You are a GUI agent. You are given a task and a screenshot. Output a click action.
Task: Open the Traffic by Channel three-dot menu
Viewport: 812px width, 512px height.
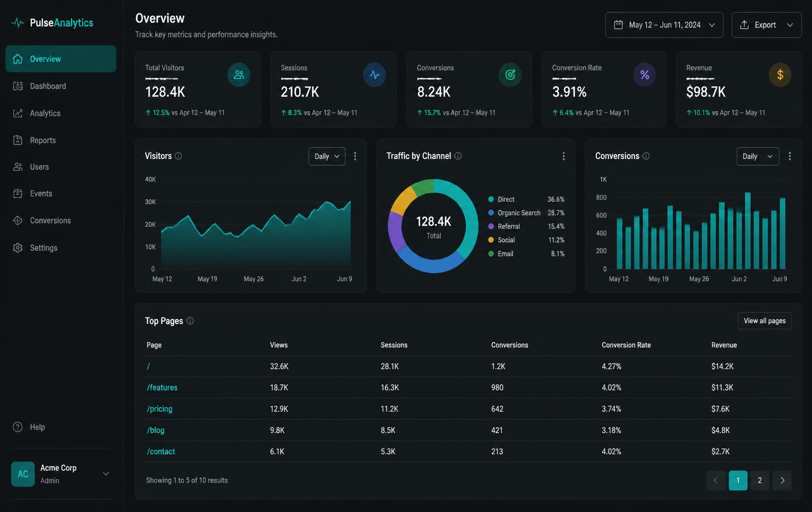[563, 156]
